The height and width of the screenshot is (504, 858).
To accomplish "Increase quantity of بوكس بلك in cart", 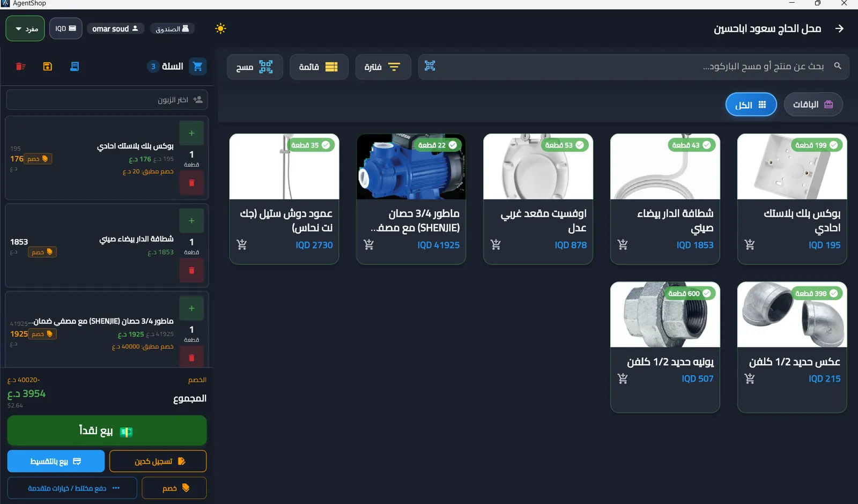I will point(191,134).
